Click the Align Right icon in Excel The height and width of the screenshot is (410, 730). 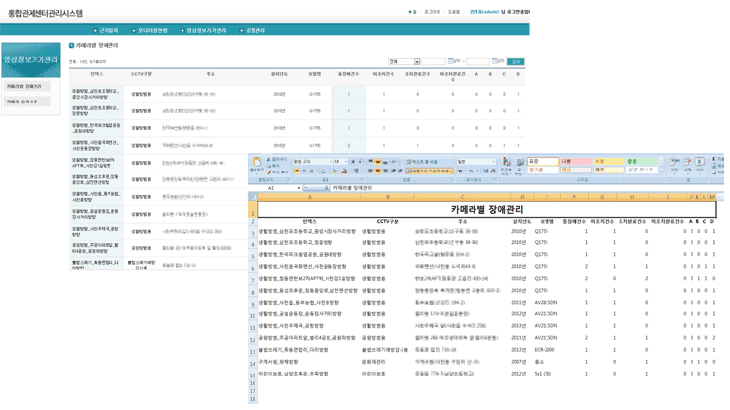[385, 171]
